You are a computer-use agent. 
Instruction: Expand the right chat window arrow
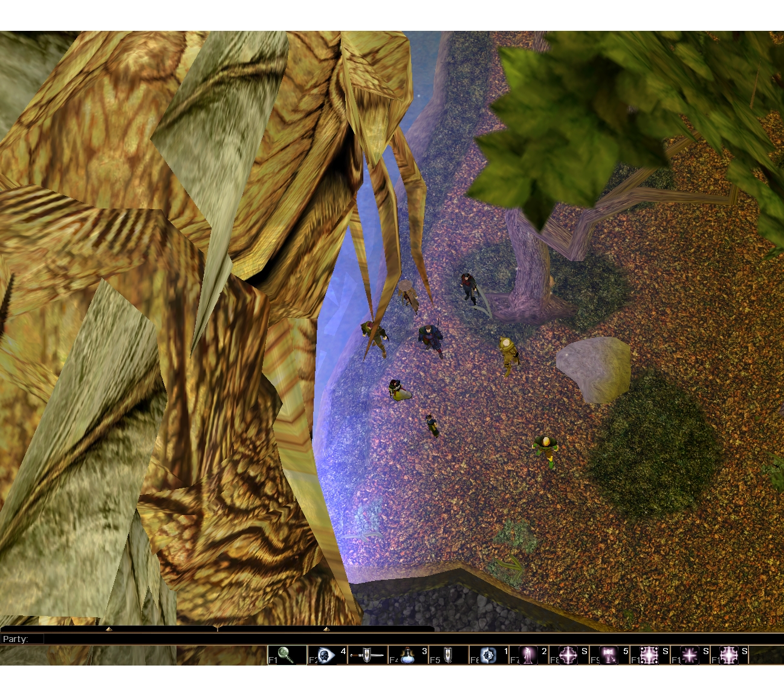[326, 629]
